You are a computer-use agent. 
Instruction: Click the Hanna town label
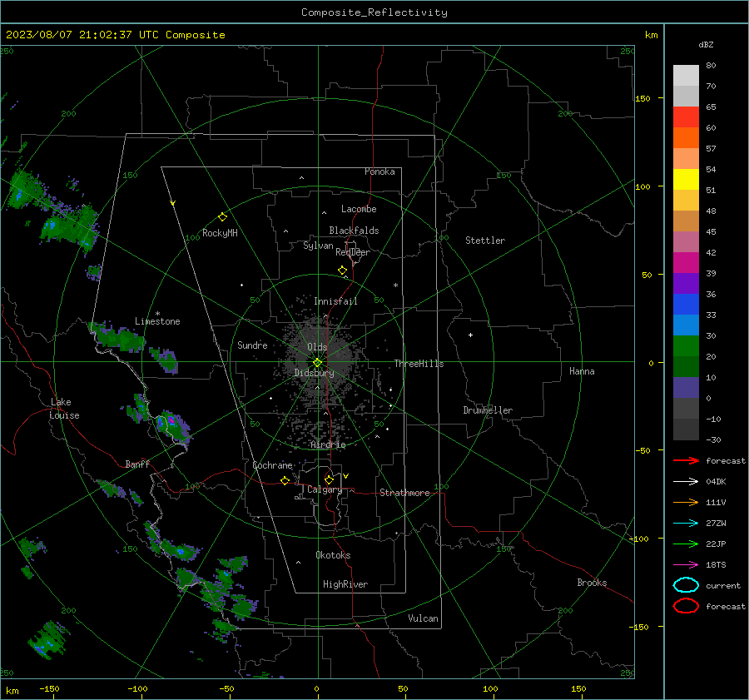coord(582,371)
